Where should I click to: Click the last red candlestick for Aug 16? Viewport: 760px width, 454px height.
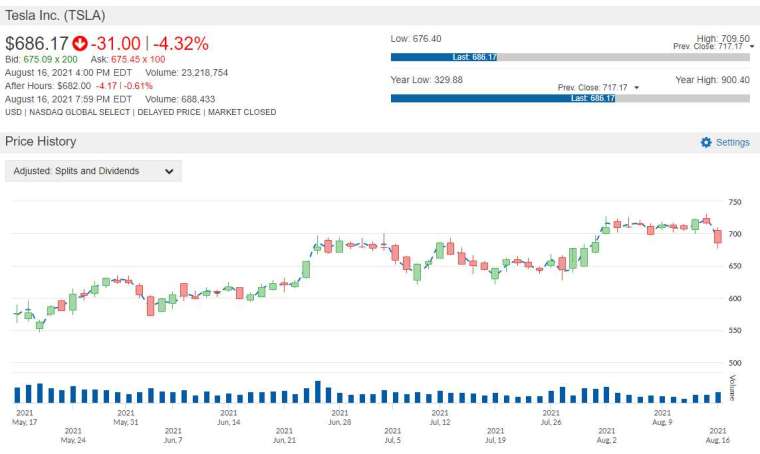(718, 236)
